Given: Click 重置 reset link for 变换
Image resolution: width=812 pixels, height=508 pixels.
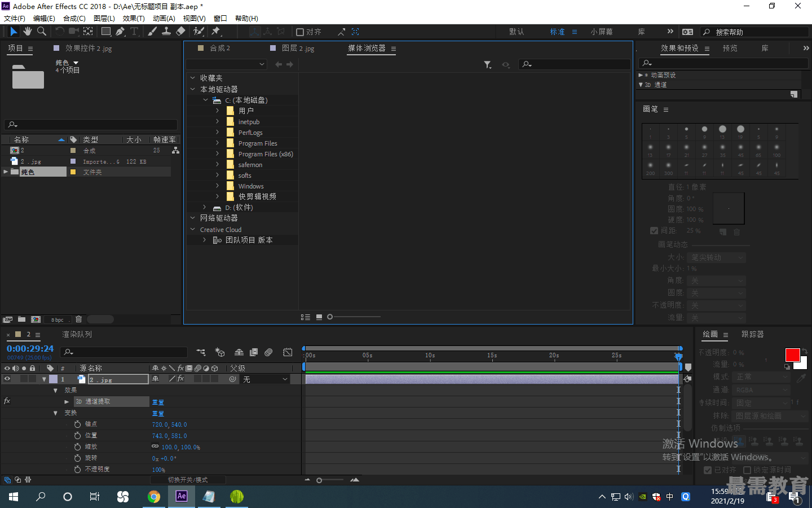Looking at the screenshot, I should [158, 413].
